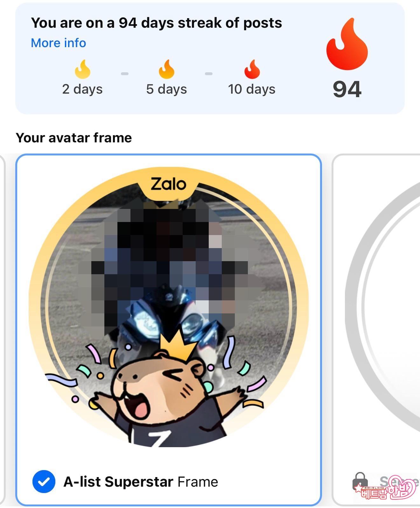This screenshot has height=508, width=420.
Task: Tap the Zalo badge on the frame
Action: click(x=168, y=185)
